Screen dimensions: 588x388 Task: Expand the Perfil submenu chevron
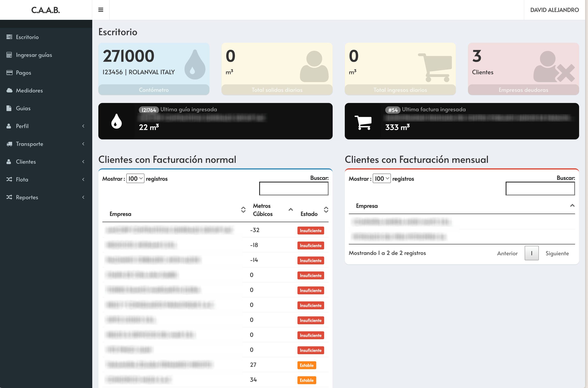pyautogui.click(x=83, y=126)
